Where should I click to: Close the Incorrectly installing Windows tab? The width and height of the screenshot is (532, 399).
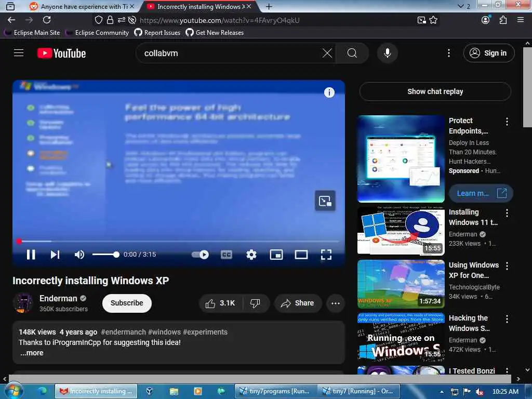coord(249,6)
